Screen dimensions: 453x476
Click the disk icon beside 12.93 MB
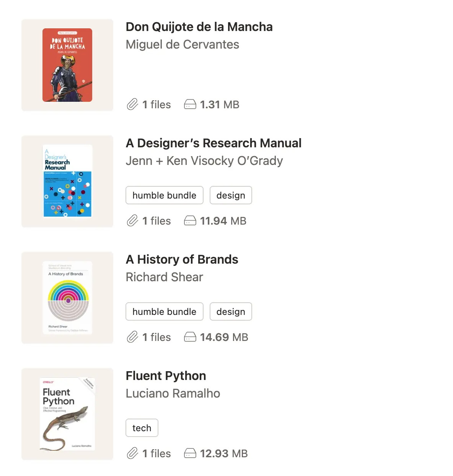(190, 453)
